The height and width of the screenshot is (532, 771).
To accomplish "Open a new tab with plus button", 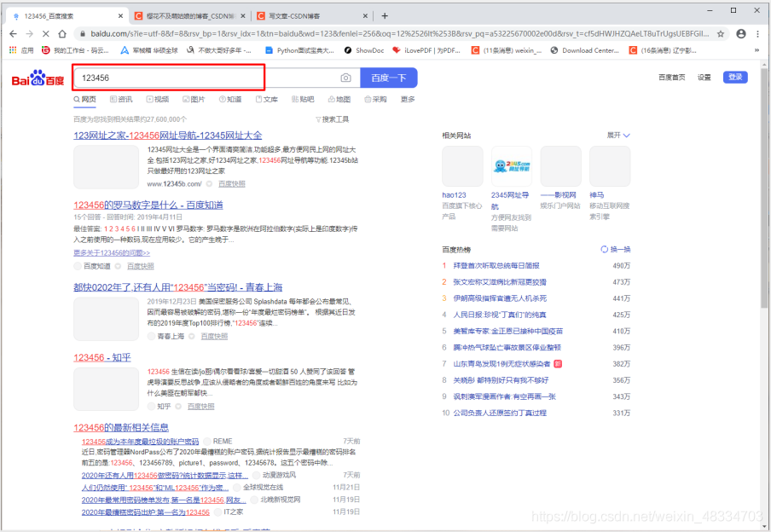I will pos(385,15).
